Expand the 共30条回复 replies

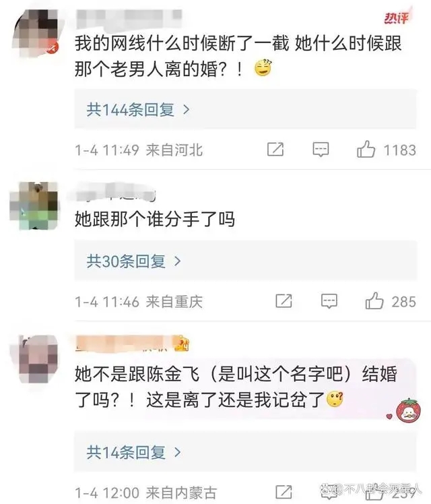[x=133, y=261]
